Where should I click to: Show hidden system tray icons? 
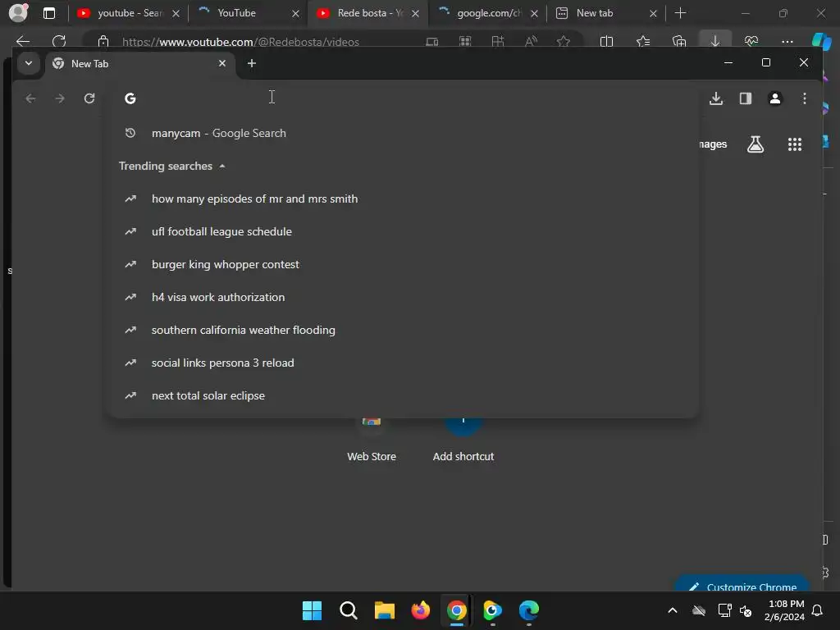(x=673, y=610)
